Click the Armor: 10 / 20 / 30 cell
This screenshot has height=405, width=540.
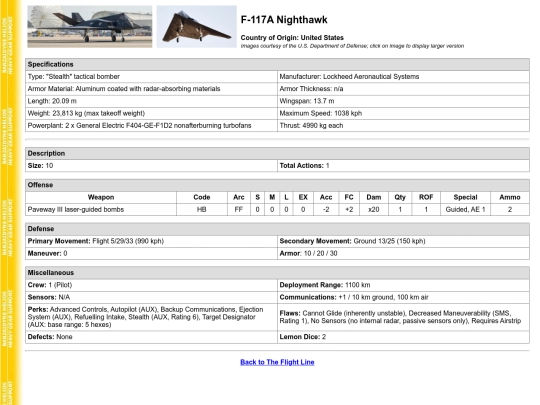[403, 253]
